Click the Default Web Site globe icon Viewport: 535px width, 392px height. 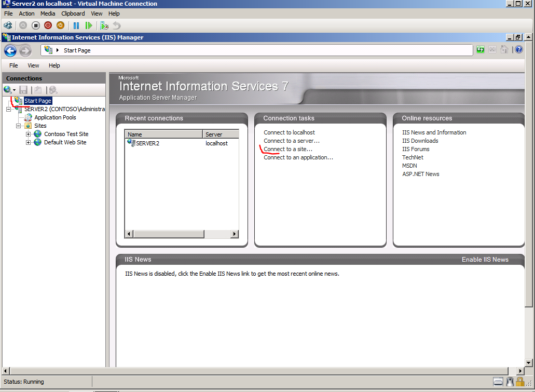tap(38, 142)
